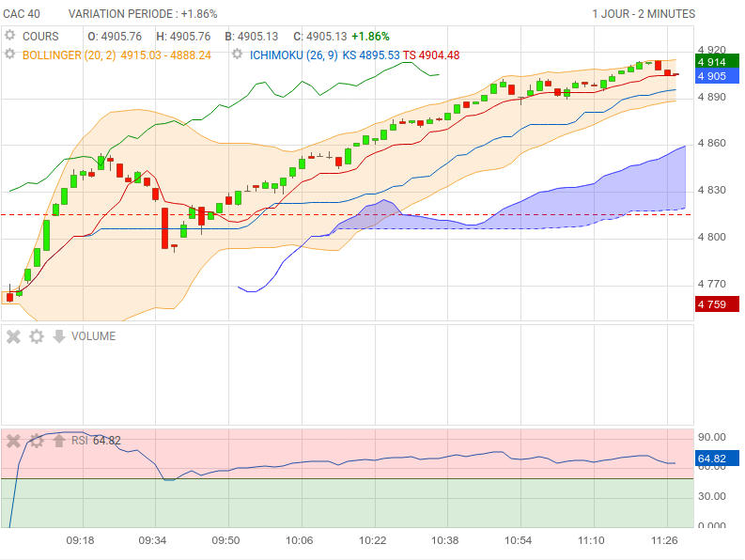Screen dimensions: 745x560
Task: Click the 4 770 price axis label
Action: [x=712, y=284]
